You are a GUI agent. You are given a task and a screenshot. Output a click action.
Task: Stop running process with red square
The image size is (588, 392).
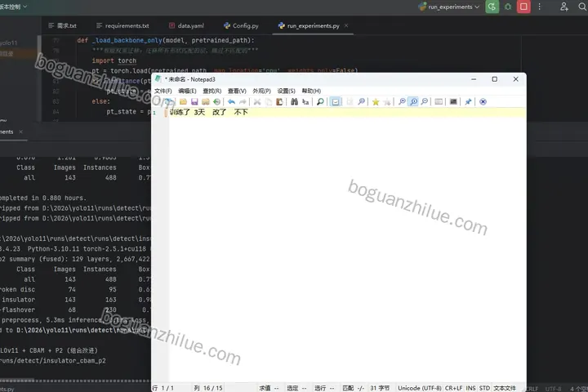523,7
